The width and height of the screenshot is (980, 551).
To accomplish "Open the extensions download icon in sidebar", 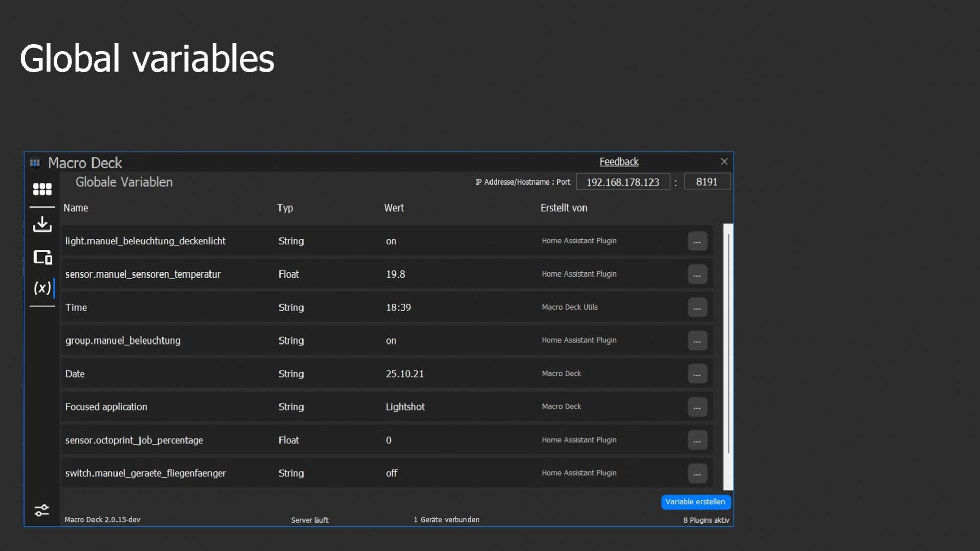I will click(42, 224).
